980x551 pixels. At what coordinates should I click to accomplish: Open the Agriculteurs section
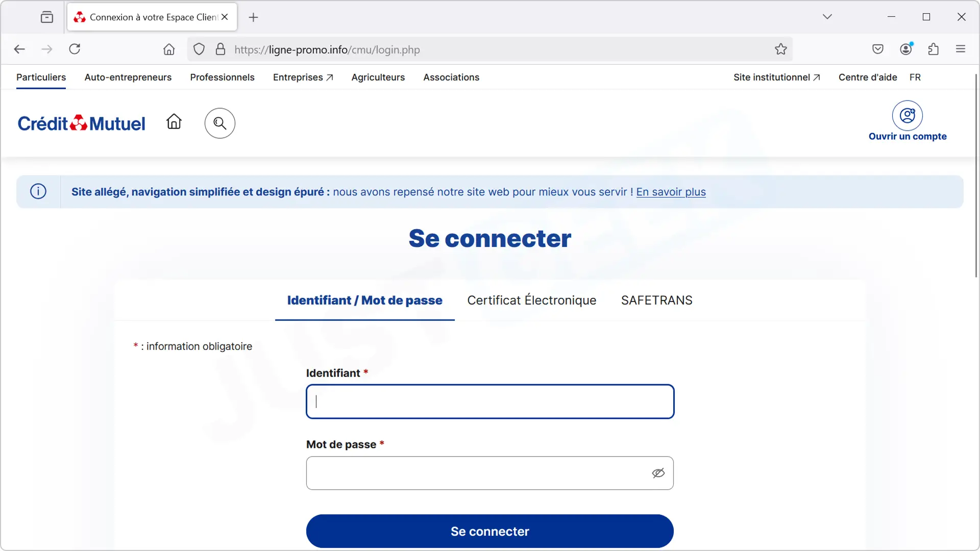click(378, 78)
